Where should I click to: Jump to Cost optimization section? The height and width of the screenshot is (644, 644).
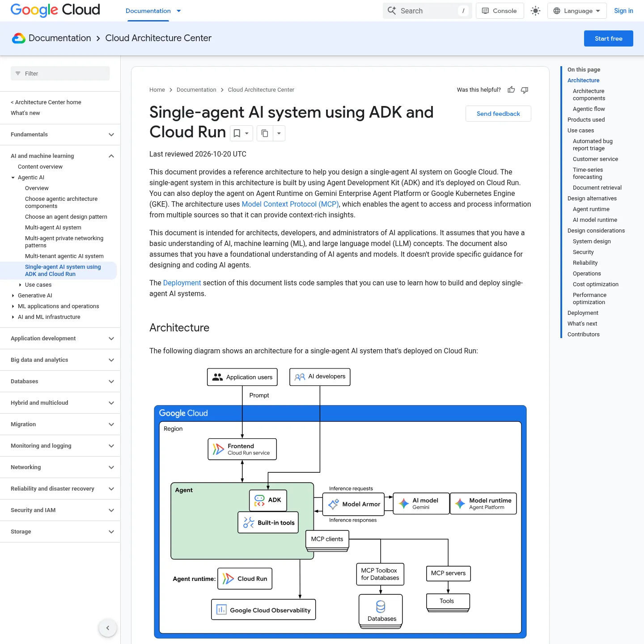click(596, 284)
